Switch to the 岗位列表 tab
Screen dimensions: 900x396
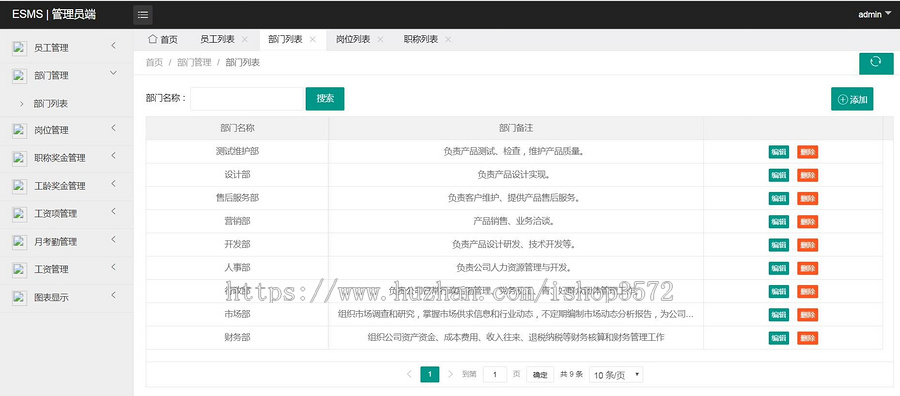[x=352, y=40]
